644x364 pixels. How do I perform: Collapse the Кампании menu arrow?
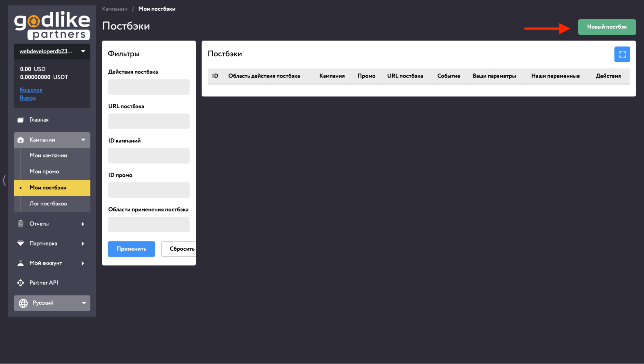point(83,140)
